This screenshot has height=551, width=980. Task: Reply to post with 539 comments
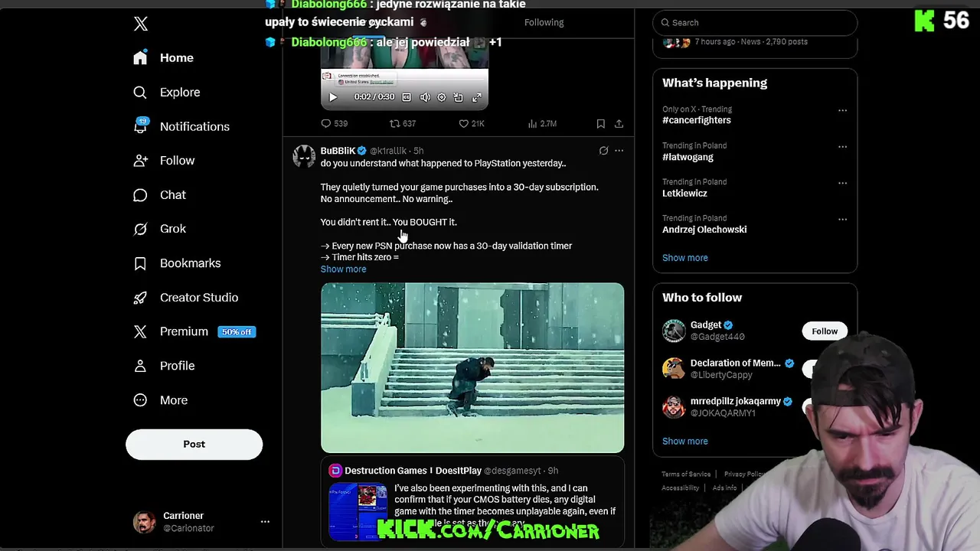(334, 123)
